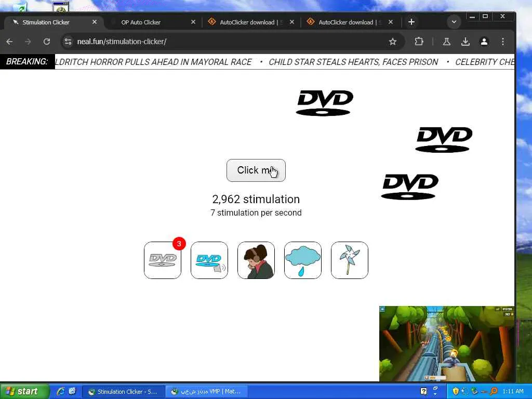Open a new browser tab

[x=411, y=22]
